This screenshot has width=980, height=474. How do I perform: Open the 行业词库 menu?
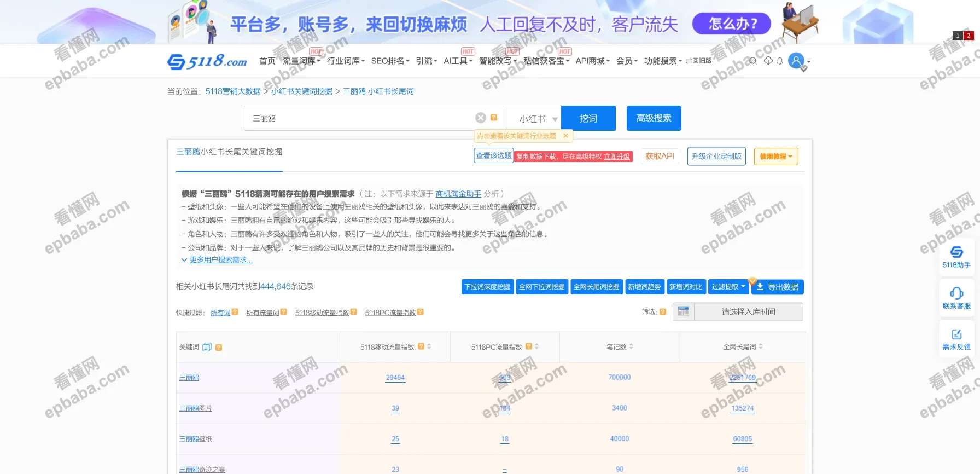point(346,61)
